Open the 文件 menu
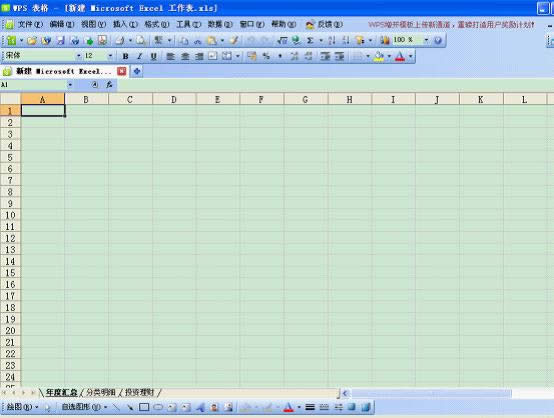The width and height of the screenshot is (554, 418). pyautogui.click(x=30, y=24)
